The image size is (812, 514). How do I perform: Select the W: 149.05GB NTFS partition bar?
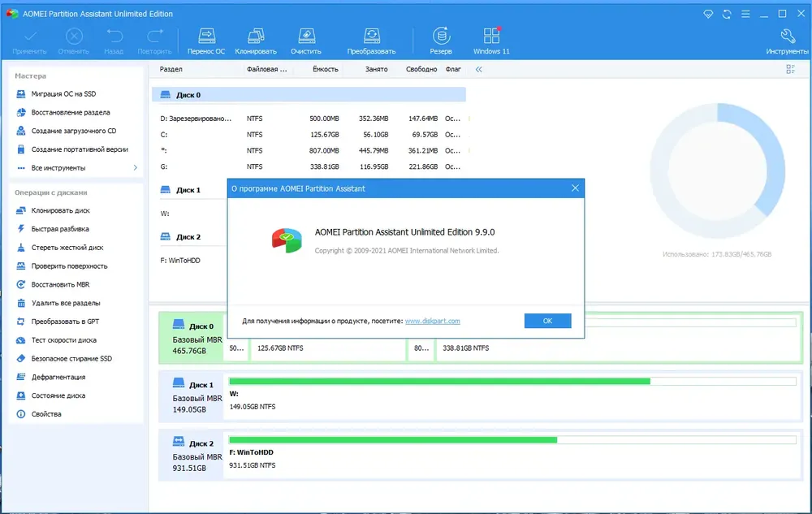click(x=512, y=395)
